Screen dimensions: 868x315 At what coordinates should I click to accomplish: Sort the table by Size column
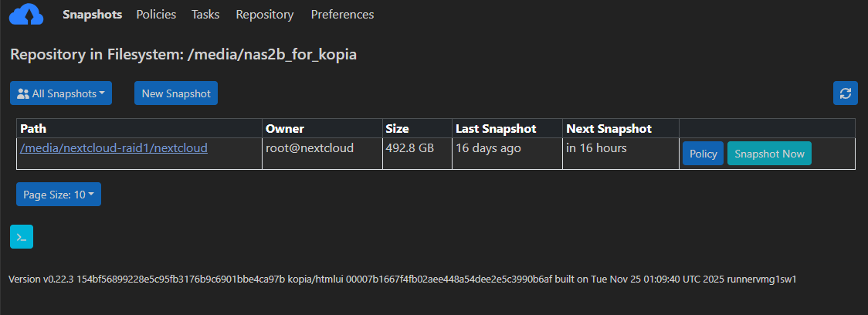pos(398,128)
